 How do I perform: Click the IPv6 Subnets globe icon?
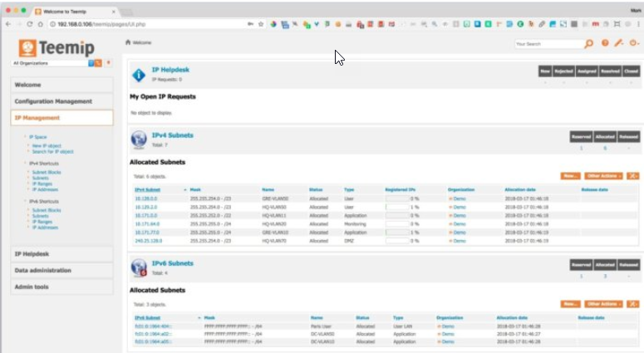(x=139, y=267)
